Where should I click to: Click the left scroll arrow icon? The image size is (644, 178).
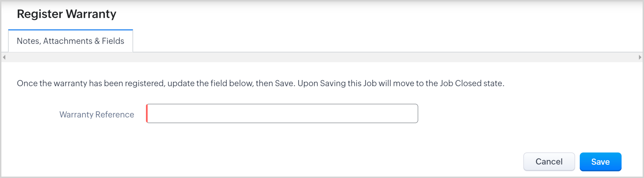tap(4, 57)
